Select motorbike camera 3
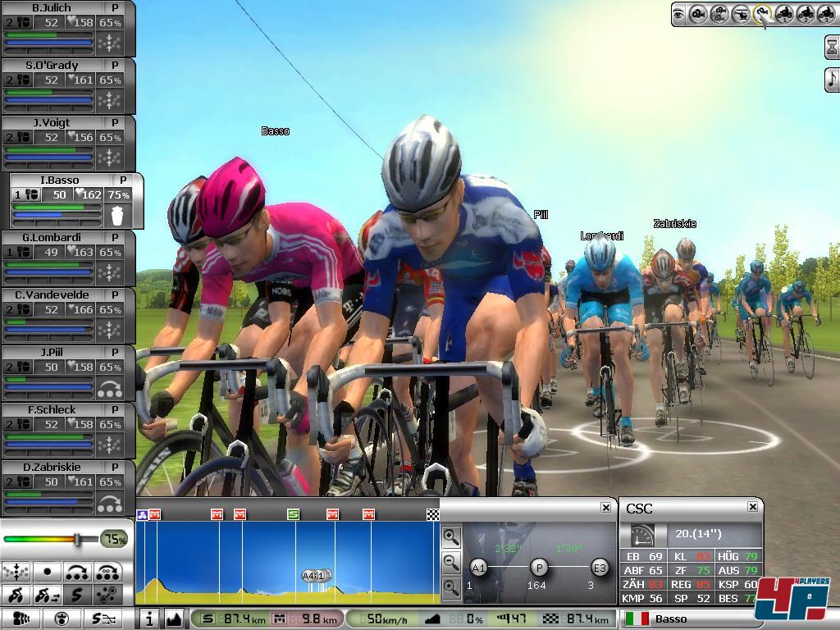 tap(824, 14)
